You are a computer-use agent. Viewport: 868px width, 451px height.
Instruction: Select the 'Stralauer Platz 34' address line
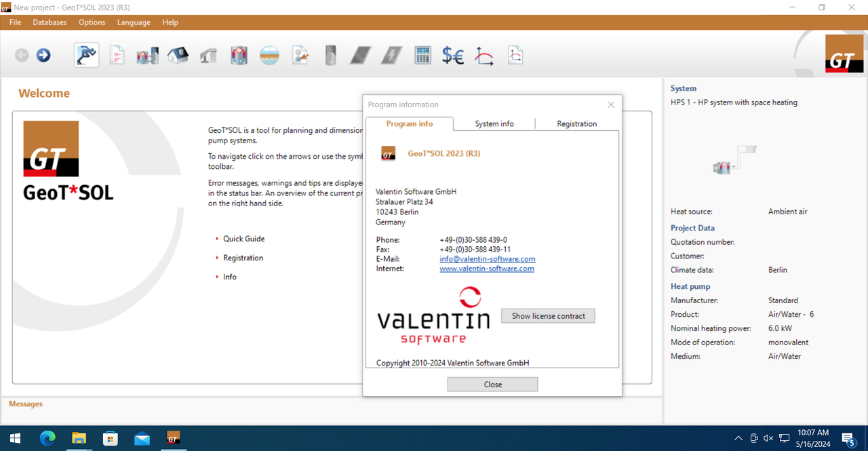tap(404, 201)
